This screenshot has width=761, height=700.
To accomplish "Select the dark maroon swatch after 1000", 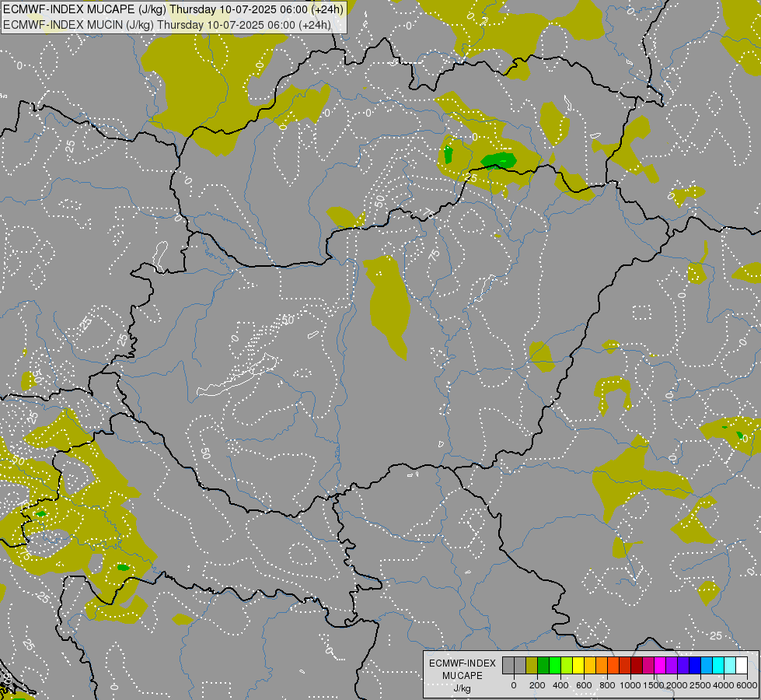I will pos(637,665).
